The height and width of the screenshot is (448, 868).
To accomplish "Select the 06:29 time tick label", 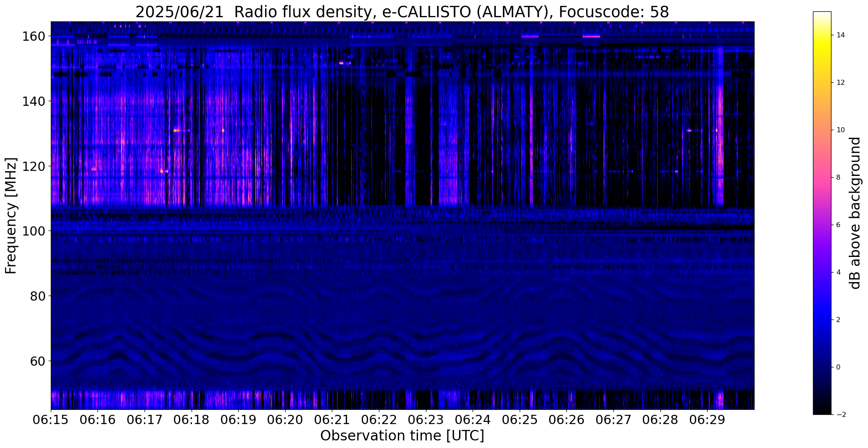I will click(x=708, y=420).
